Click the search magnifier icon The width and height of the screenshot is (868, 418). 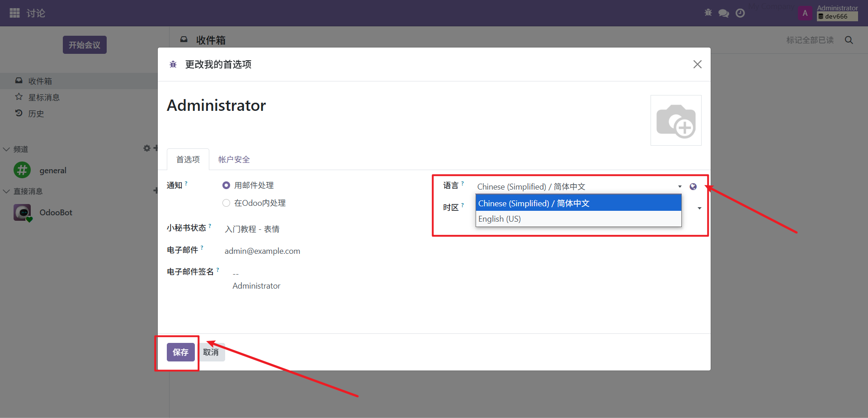click(x=849, y=40)
